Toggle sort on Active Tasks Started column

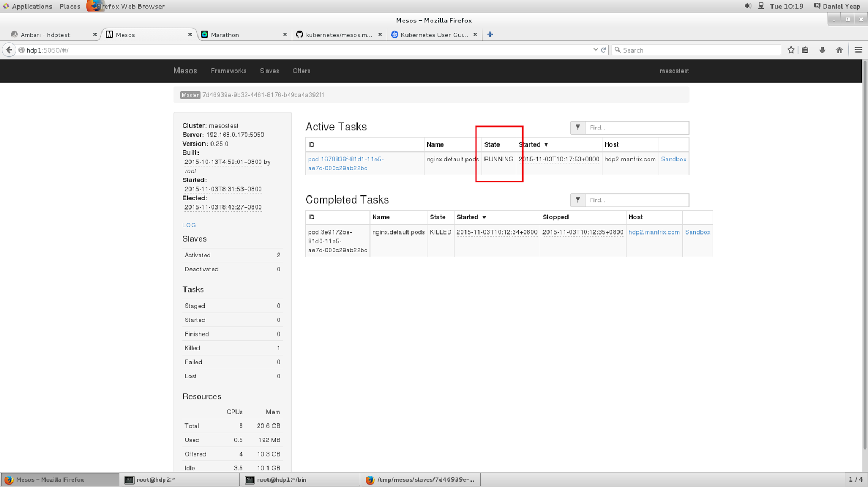(533, 145)
